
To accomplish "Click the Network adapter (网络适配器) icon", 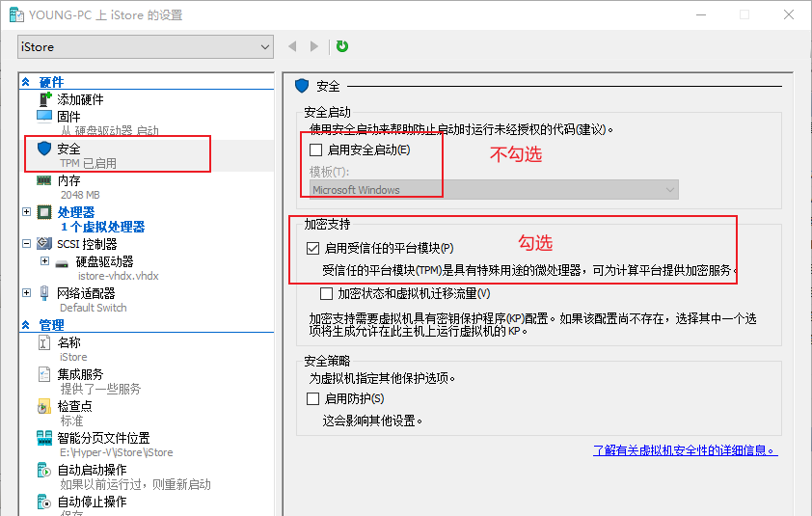I will pyautogui.click(x=44, y=292).
